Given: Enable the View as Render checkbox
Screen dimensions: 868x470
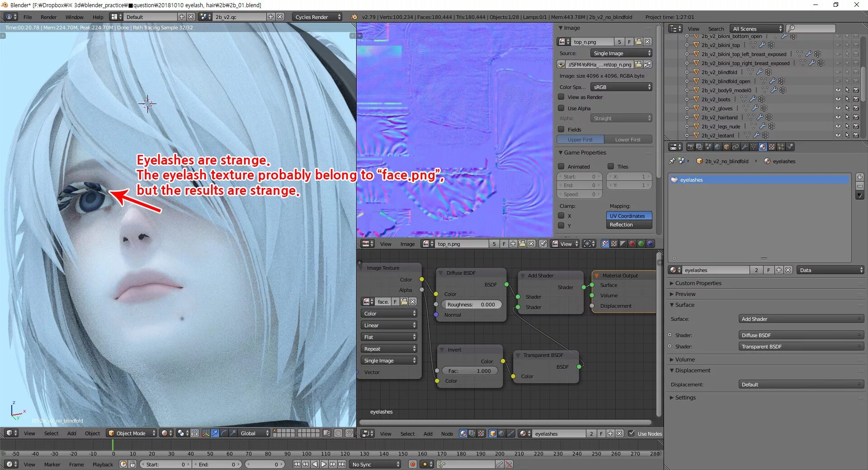Looking at the screenshot, I should coord(561,97).
